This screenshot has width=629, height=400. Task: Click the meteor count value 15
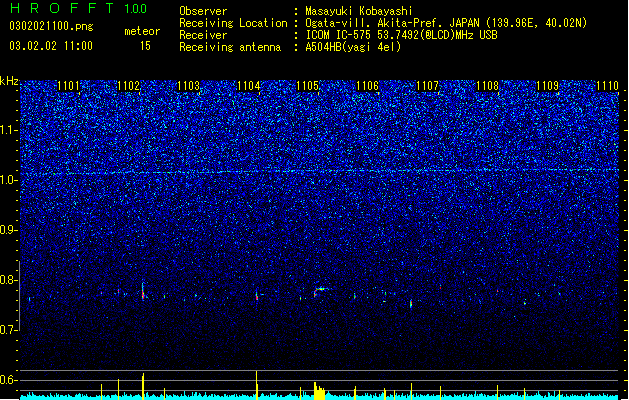pos(145,46)
